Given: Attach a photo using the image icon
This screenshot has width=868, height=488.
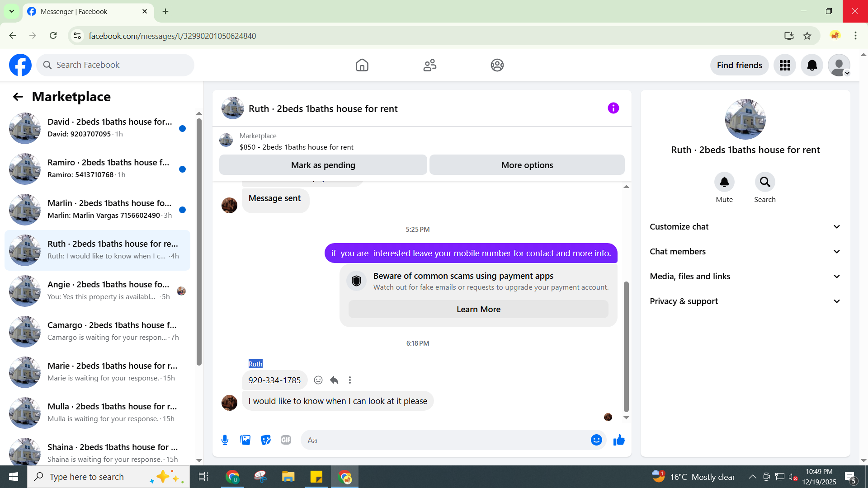Looking at the screenshot, I should coord(245,440).
